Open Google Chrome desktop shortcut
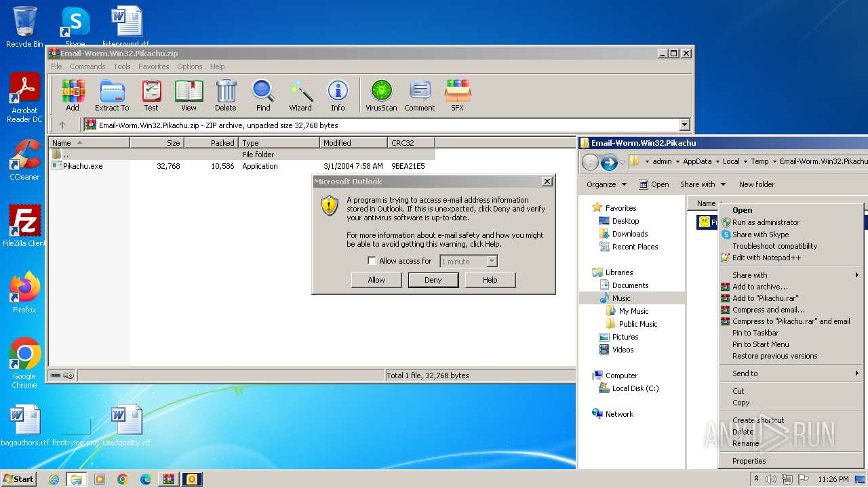This screenshot has height=488, width=868. [x=24, y=363]
